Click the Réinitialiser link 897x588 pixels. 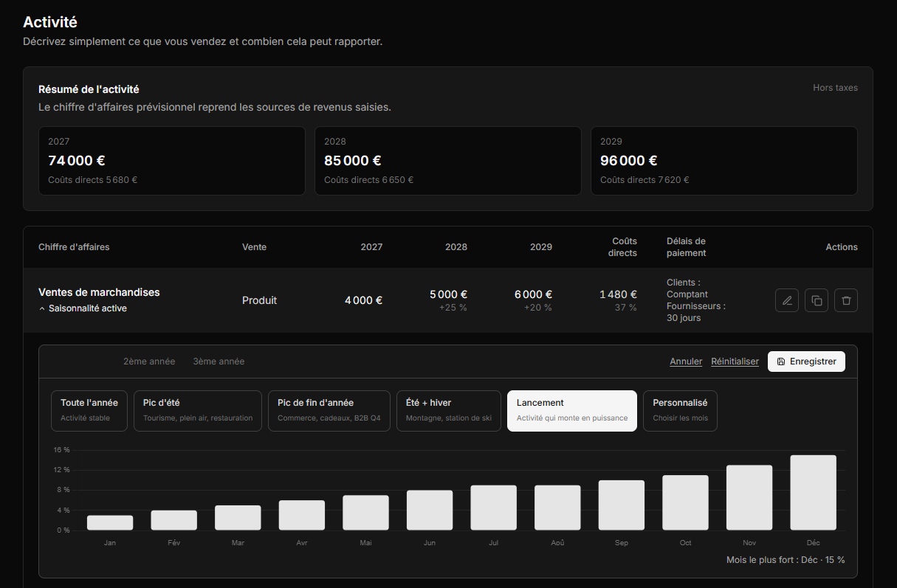pyautogui.click(x=735, y=362)
